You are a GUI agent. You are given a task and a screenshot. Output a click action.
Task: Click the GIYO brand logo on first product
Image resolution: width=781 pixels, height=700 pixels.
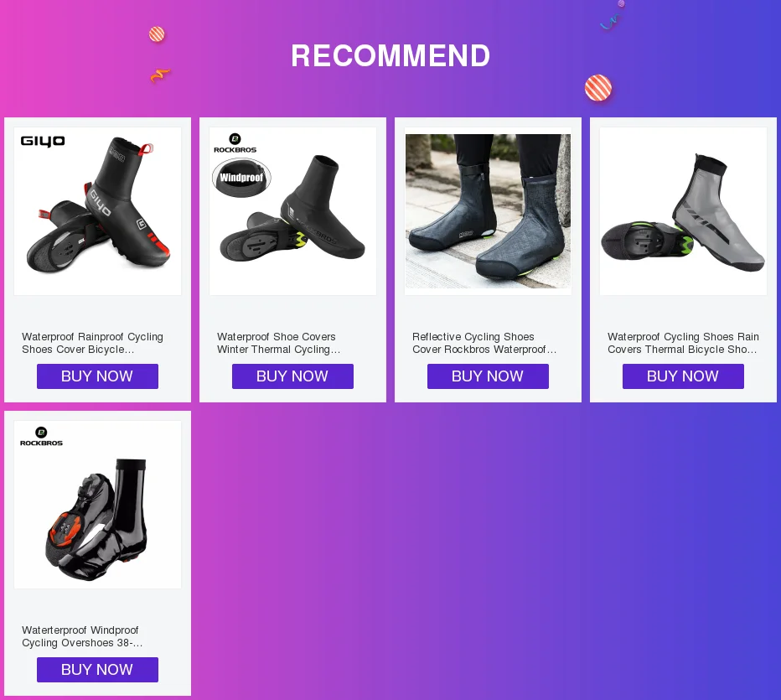(x=43, y=141)
